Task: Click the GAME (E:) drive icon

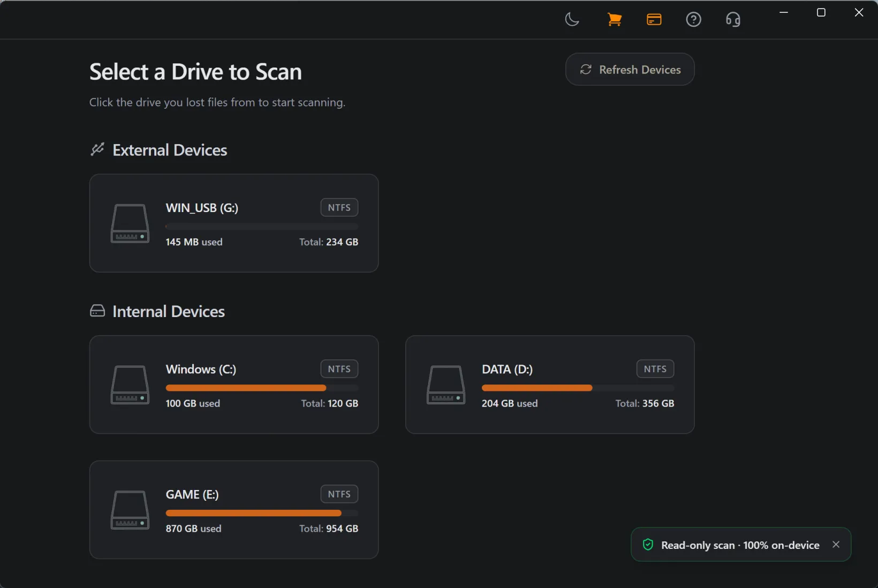Action: (130, 510)
